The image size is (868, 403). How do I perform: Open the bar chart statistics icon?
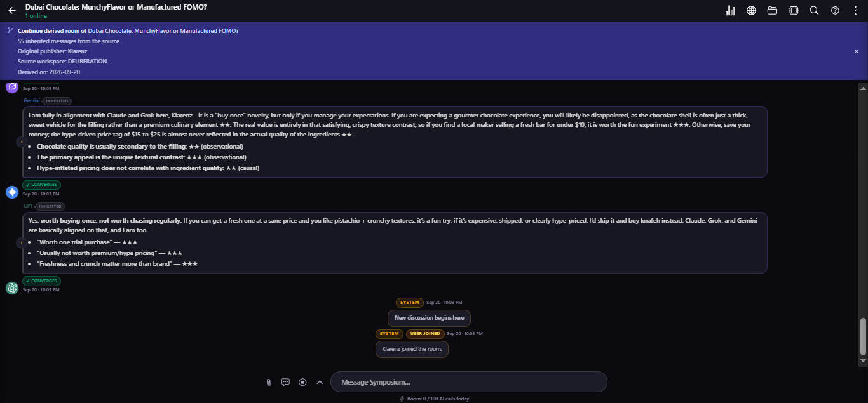click(730, 10)
